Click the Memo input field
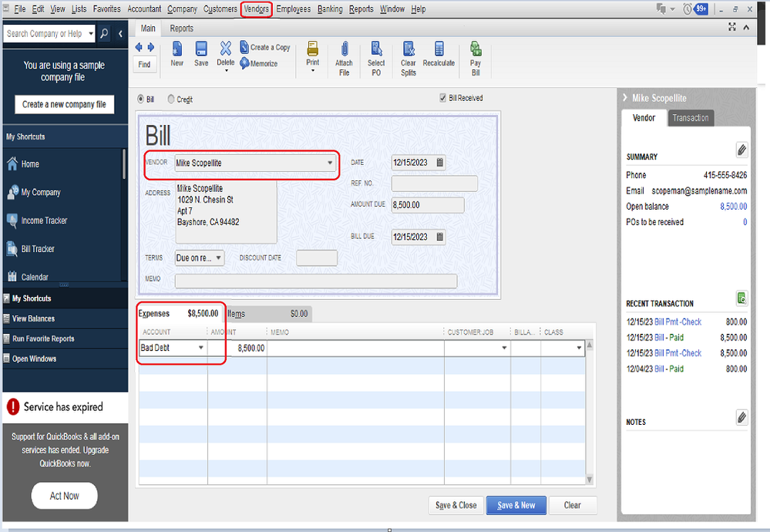Screen dimensions: 770x532 click(316, 281)
